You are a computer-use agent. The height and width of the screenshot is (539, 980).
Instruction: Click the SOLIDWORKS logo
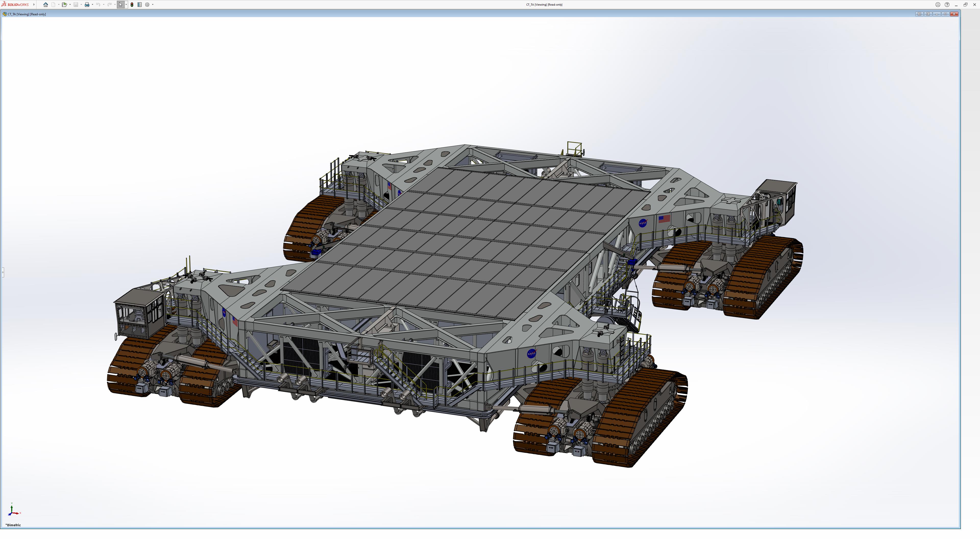15,5
